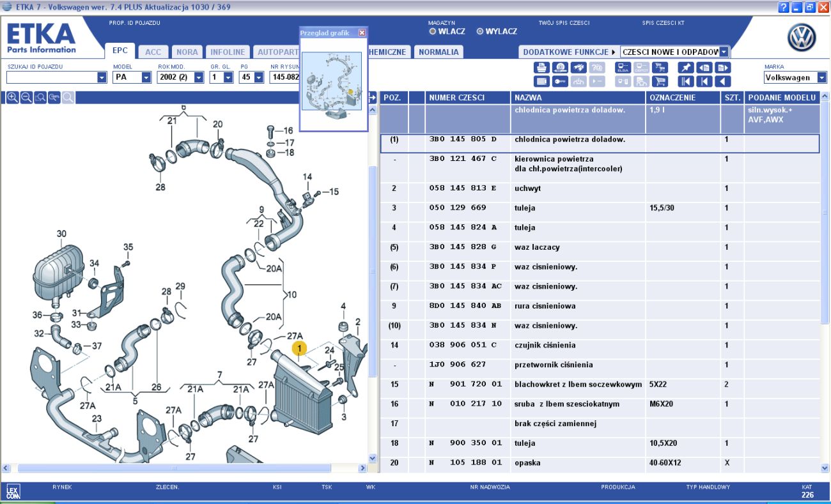The width and height of the screenshot is (831, 504).
Task: Switch to the ACC tab
Action: pyautogui.click(x=153, y=52)
